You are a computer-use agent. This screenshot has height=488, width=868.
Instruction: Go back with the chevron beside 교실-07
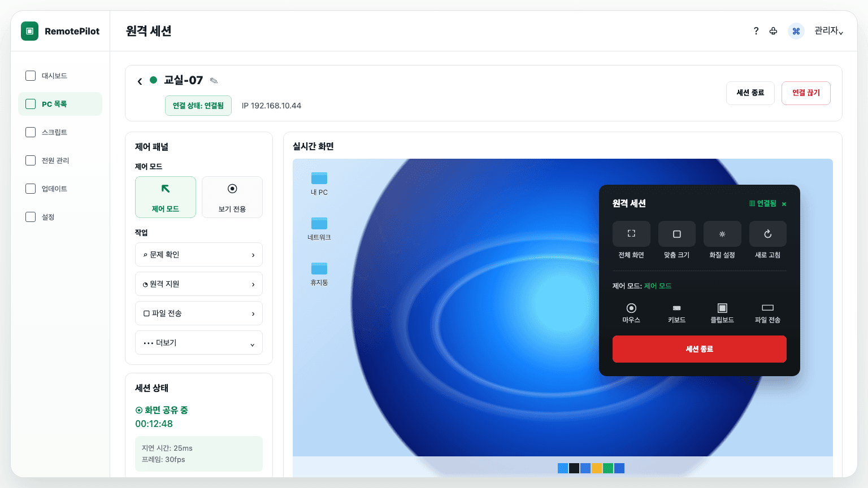[140, 81]
